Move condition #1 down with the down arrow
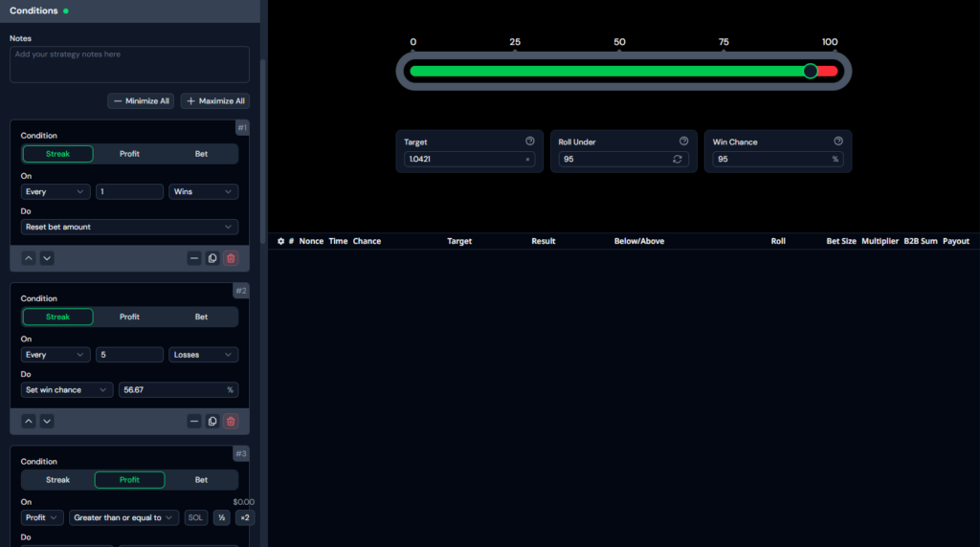The image size is (980, 547). 47,258
